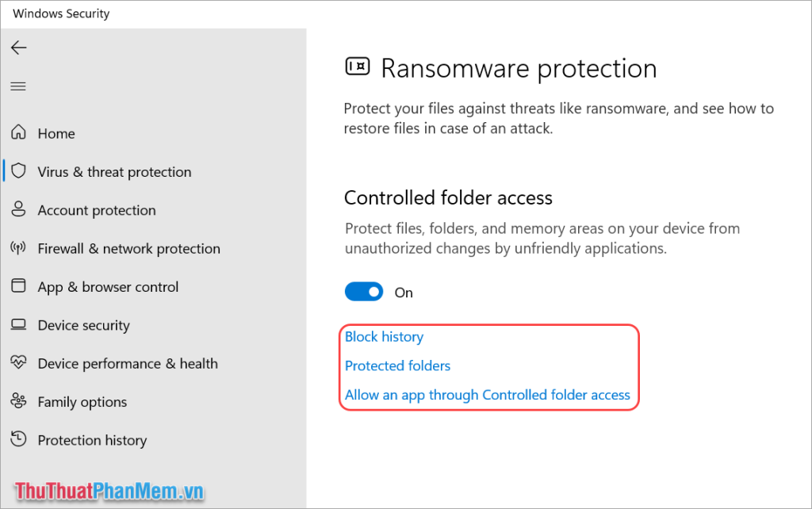This screenshot has width=812, height=509.
Task: Click the App & browser control window icon
Action: tap(18, 286)
